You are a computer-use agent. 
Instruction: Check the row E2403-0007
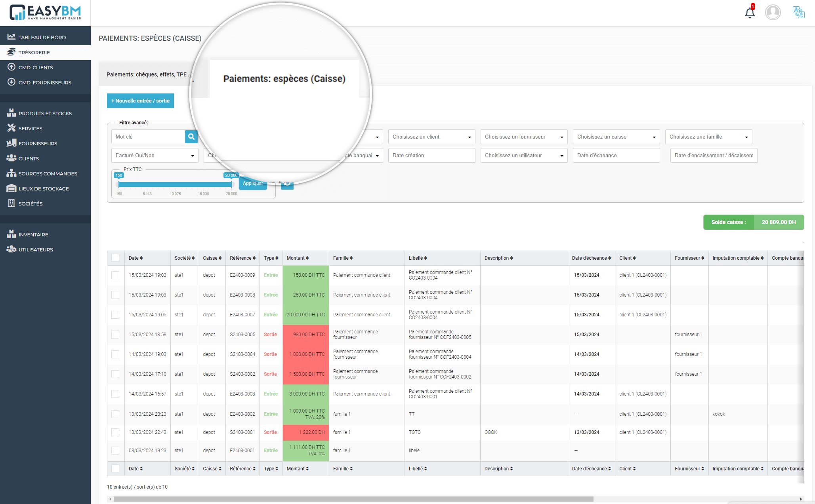[x=115, y=315]
